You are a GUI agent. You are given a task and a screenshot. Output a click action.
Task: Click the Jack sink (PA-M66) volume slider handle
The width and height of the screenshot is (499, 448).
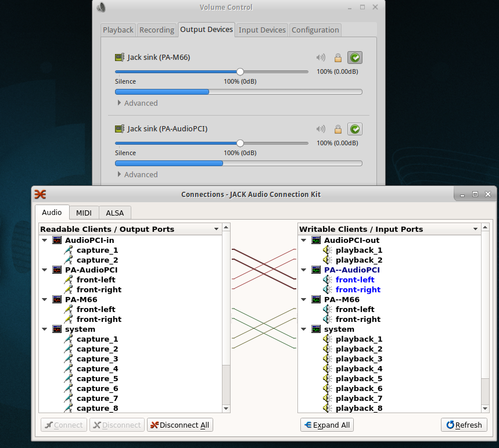click(x=240, y=72)
